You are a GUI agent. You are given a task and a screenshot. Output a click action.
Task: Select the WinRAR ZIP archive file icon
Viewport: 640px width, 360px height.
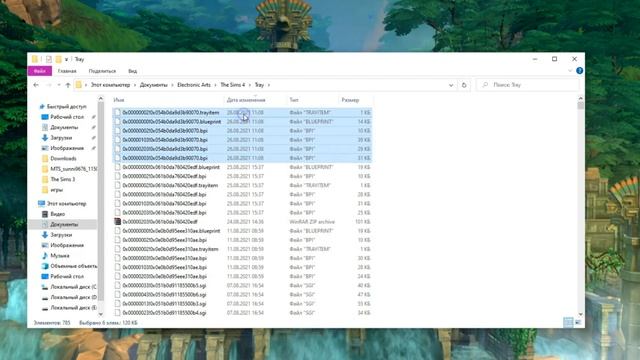point(118,222)
